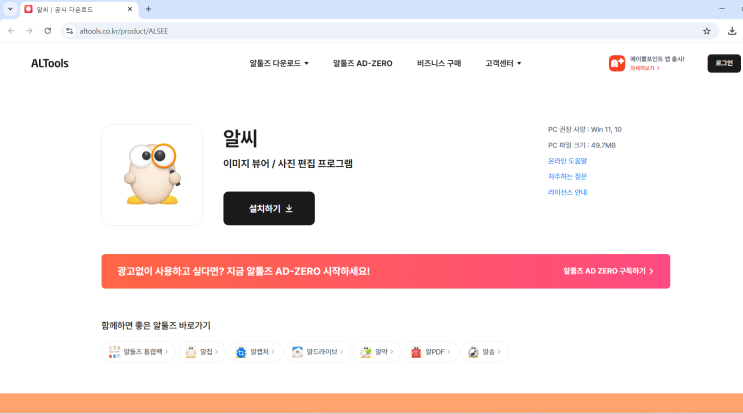Click the red 에이블포인트 app icon

click(616, 63)
